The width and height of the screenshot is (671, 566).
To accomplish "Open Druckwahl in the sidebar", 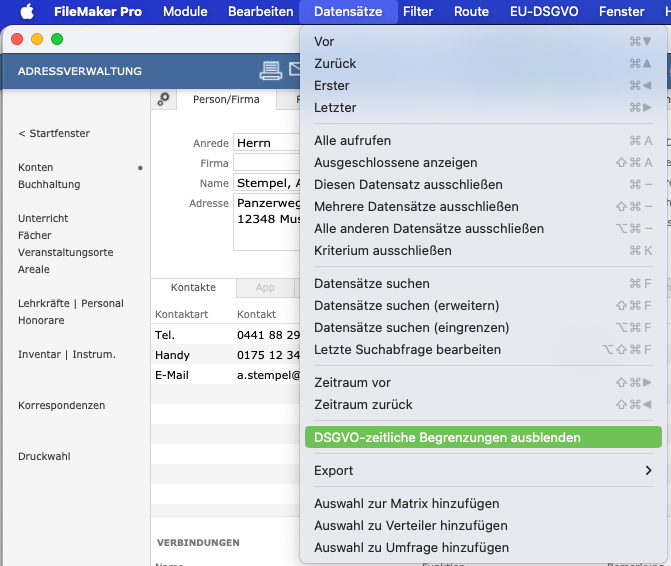I will click(x=44, y=456).
